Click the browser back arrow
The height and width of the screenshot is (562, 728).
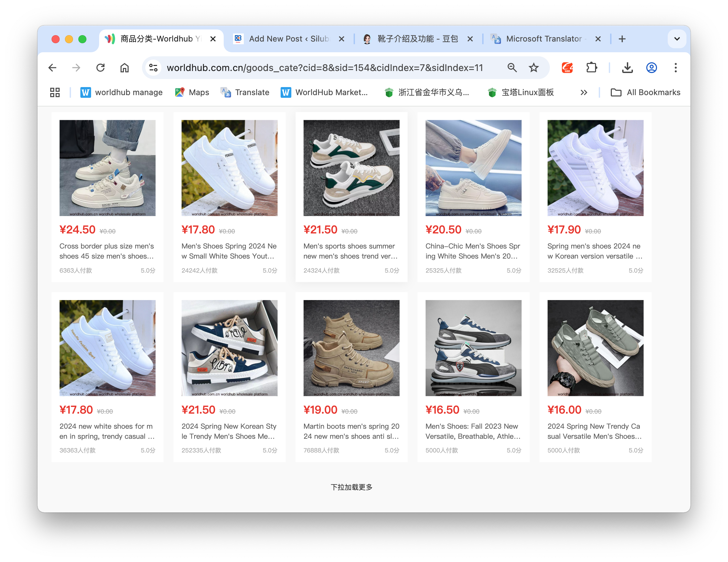pyautogui.click(x=53, y=68)
